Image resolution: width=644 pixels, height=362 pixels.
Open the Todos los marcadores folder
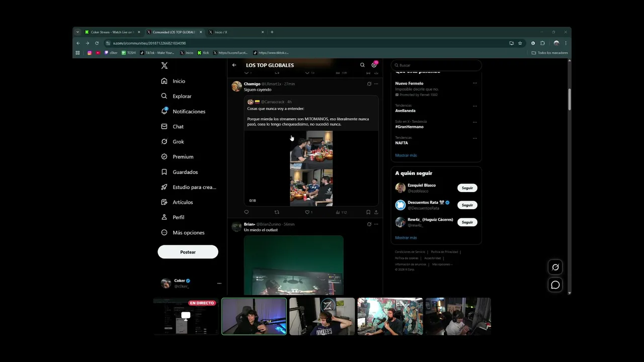[x=550, y=53]
